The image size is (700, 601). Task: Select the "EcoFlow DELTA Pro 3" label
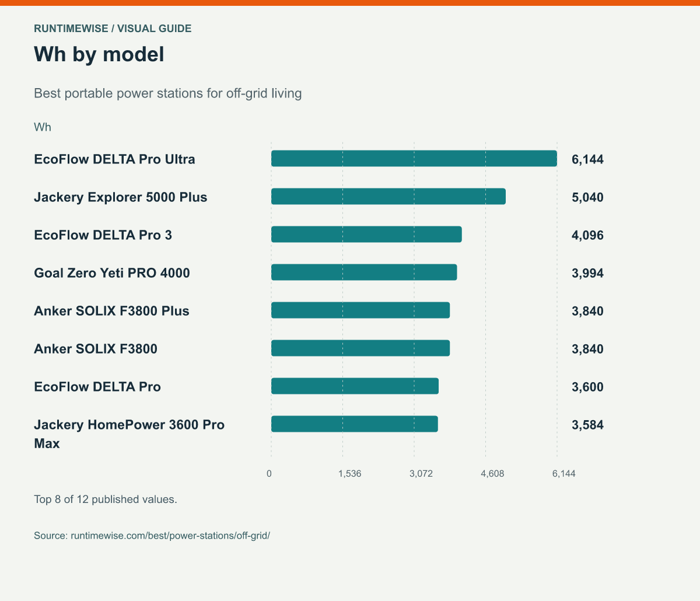[x=103, y=235]
